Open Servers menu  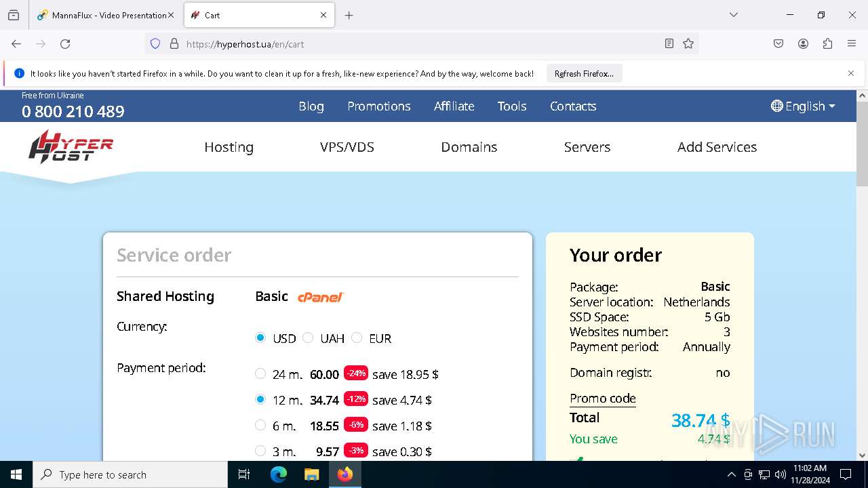(x=587, y=147)
